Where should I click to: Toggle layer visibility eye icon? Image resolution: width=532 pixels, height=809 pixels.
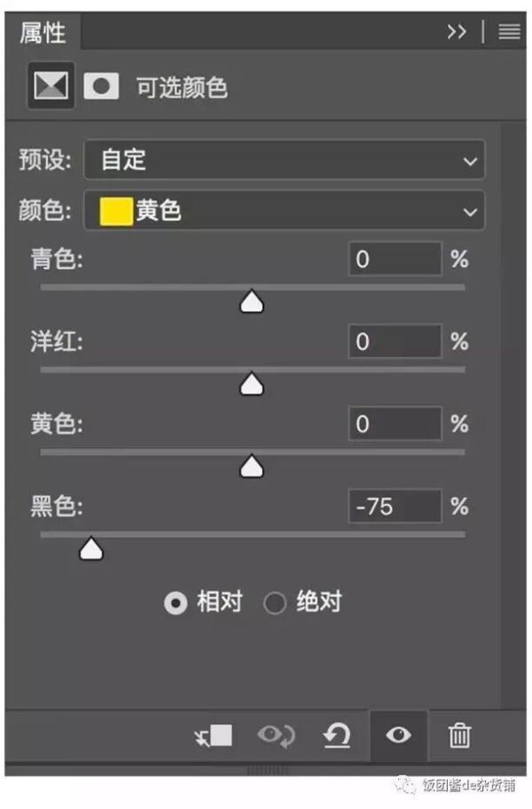(x=398, y=735)
